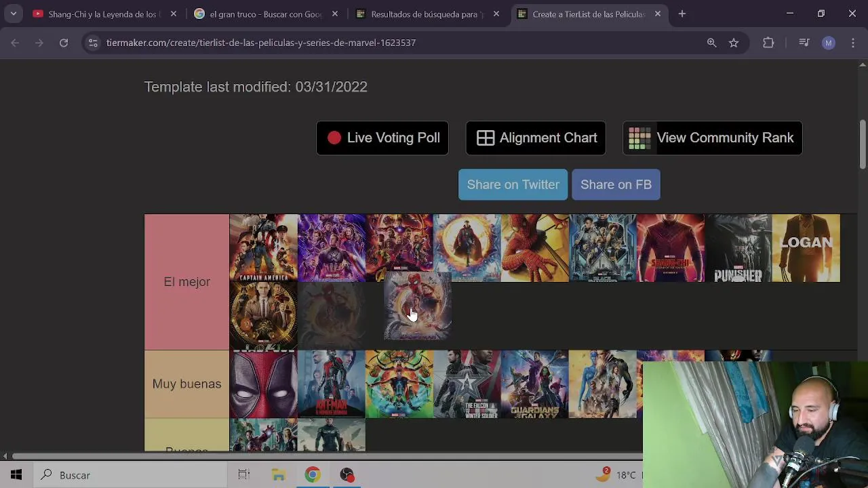Open the Live Voting Poll button
The height and width of the screenshot is (488, 868).
[382, 138]
